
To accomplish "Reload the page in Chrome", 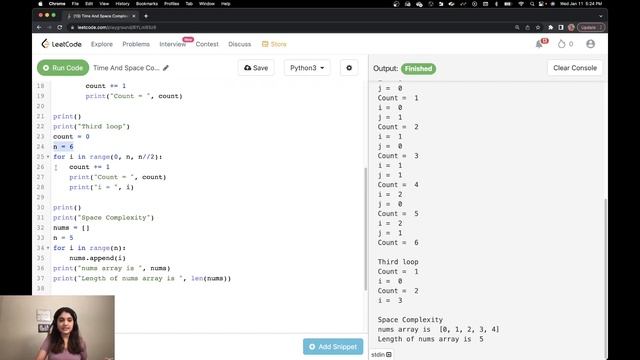I will (x=60, y=27).
